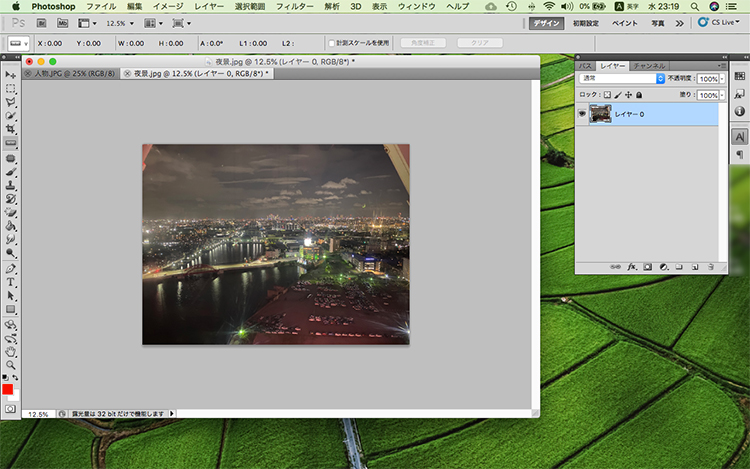Select the 3D Rotate tool
750x469 pixels.
11,325
